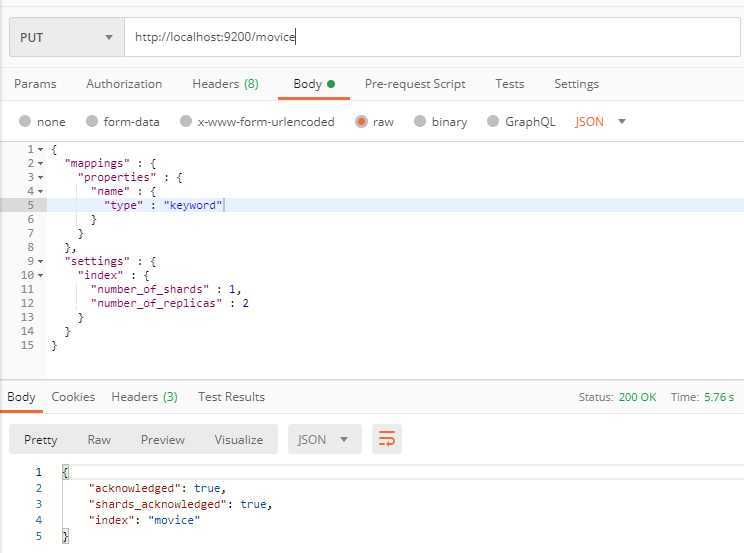Click the "movice" index value in response
The image size is (744, 553).
point(174,520)
